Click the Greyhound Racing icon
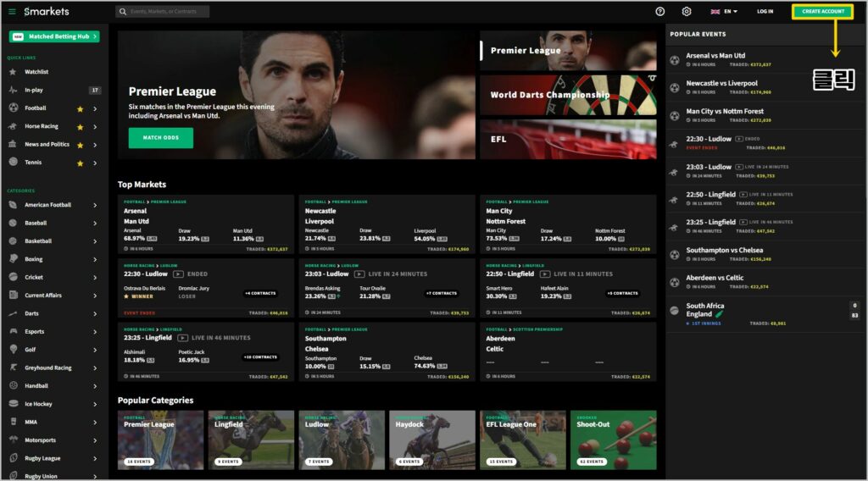 pyautogui.click(x=14, y=368)
